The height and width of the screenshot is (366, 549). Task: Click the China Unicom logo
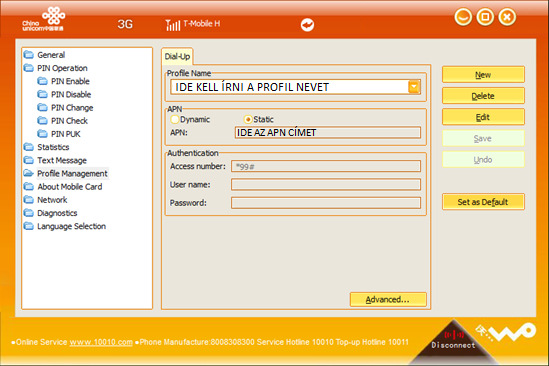coord(43,19)
